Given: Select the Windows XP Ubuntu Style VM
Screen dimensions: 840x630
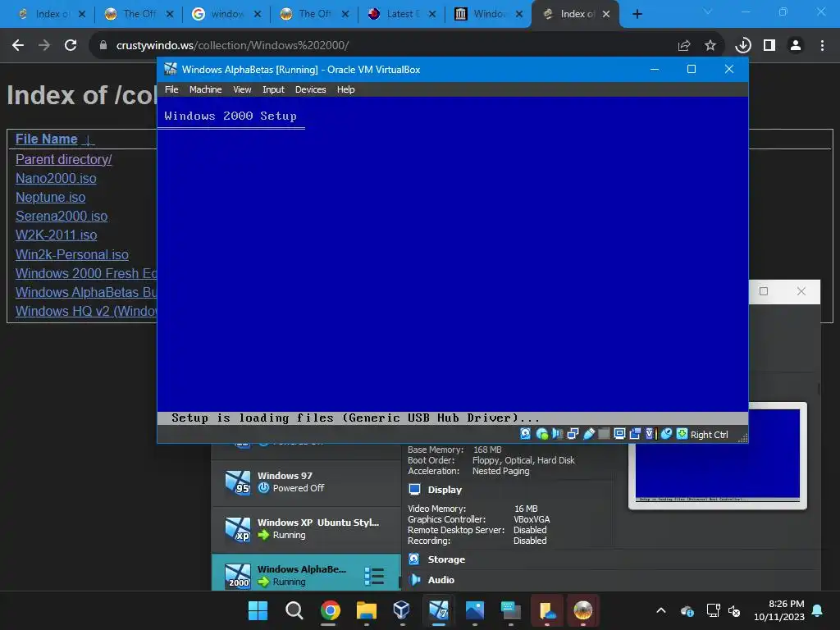Looking at the screenshot, I should click(x=307, y=529).
